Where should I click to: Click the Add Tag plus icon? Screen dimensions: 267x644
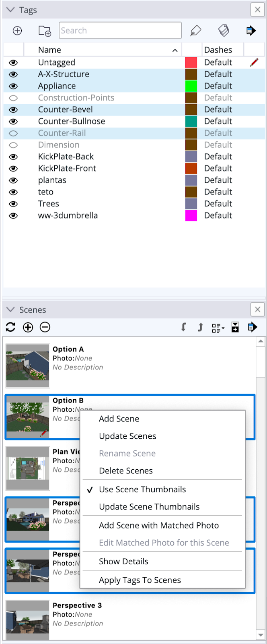point(17,31)
